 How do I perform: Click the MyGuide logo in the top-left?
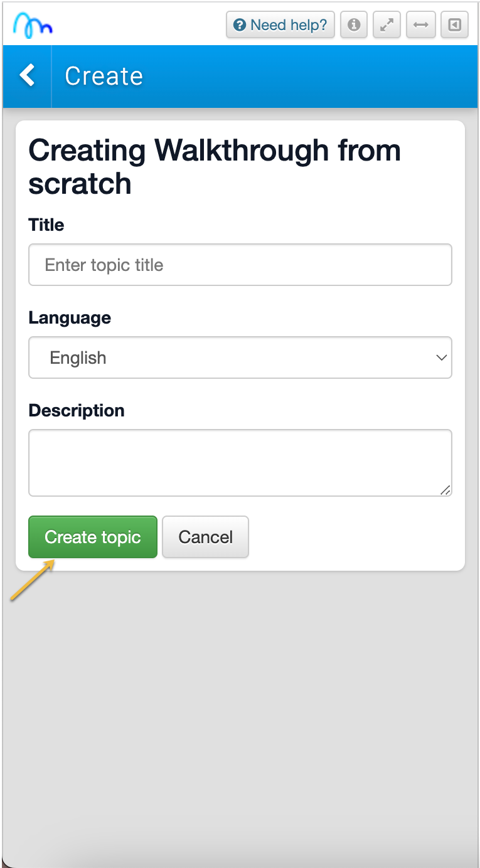coord(33,25)
